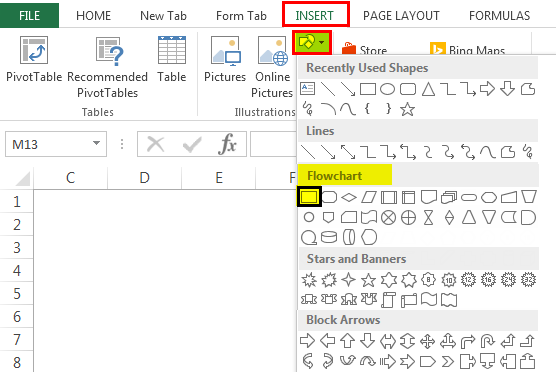Select the Flowchart Document shape
Screen dimensions: 556x372
tap(429, 197)
